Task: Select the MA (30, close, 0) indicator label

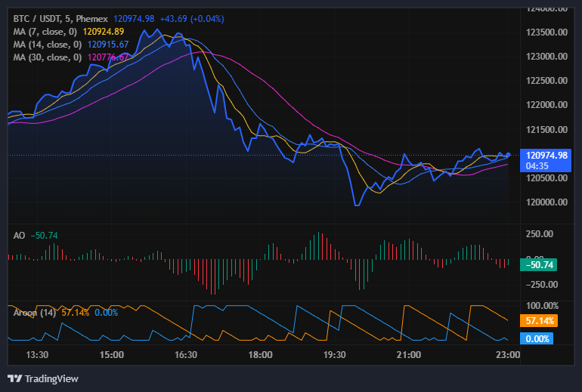Action: coord(48,57)
